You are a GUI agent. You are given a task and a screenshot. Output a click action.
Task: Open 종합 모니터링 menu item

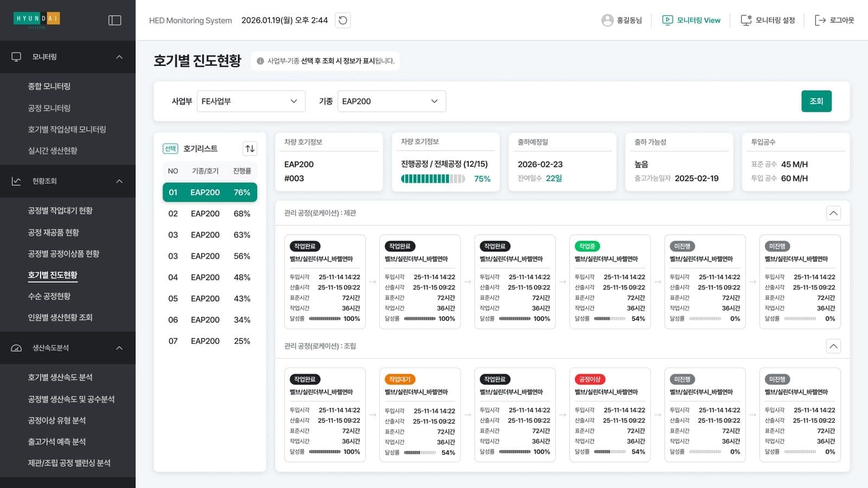click(x=49, y=86)
